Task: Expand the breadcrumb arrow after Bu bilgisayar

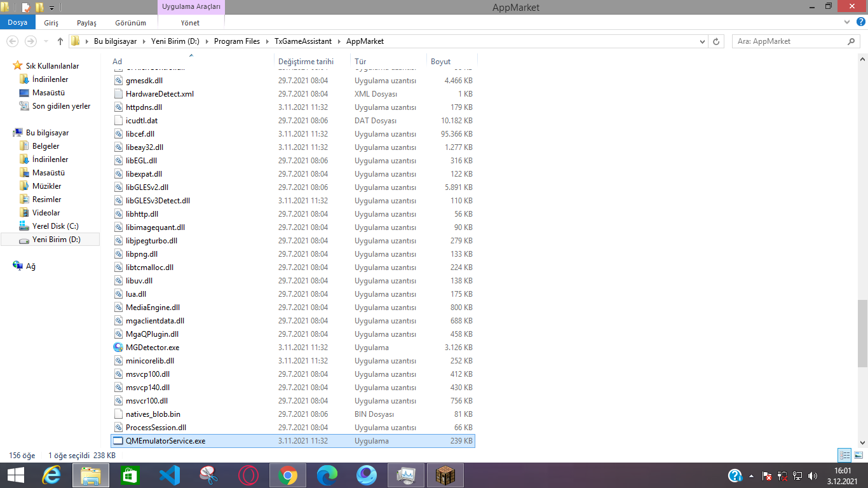Action: [146, 41]
